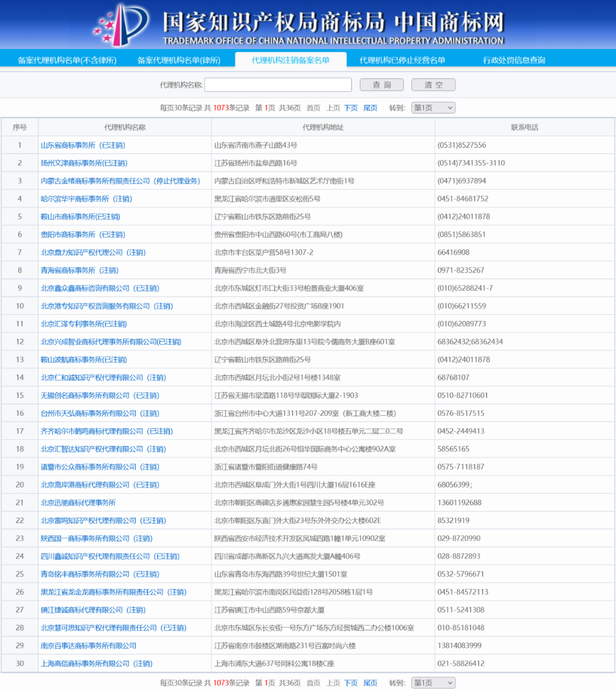Screen dimensions: 616x690
Task: Open the 备案代理机构名单(不含律所) tab
Action: 67,60
